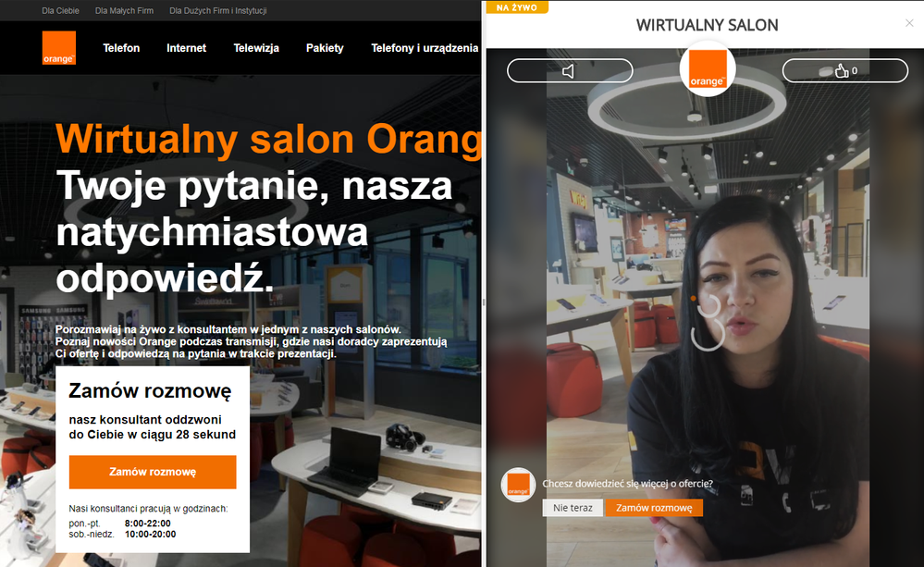Open the Pakiety menu
Viewport: 924px width, 567px height.
(x=325, y=48)
